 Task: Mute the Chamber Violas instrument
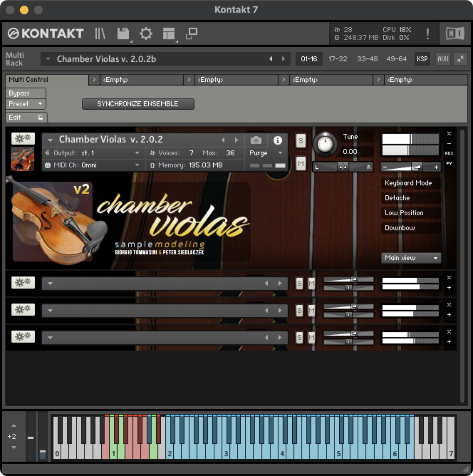tap(301, 164)
